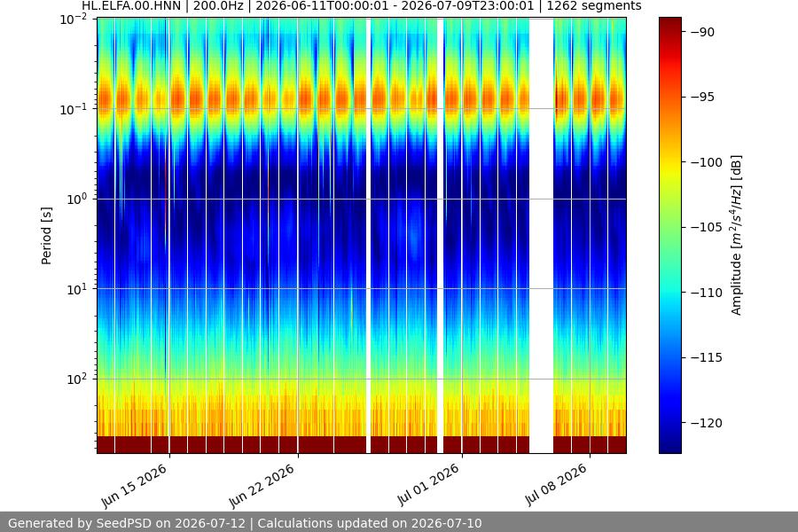Click the 'Jun 15 2026' x-axis label

coord(135,486)
